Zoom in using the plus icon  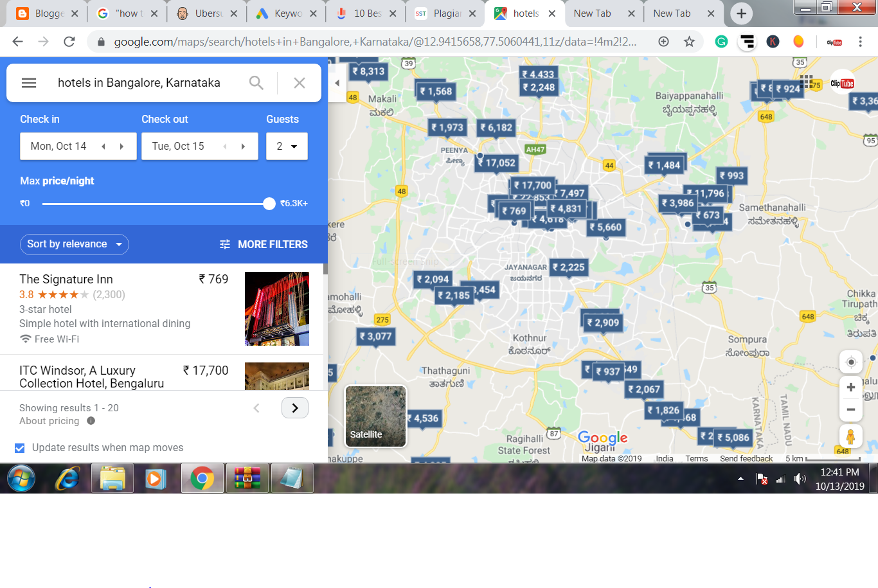(x=850, y=386)
